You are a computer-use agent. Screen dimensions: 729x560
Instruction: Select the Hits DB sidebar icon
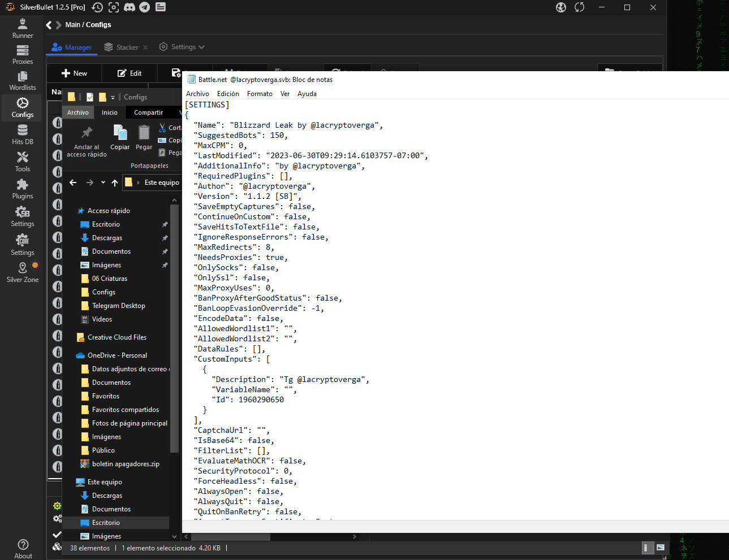[23, 134]
